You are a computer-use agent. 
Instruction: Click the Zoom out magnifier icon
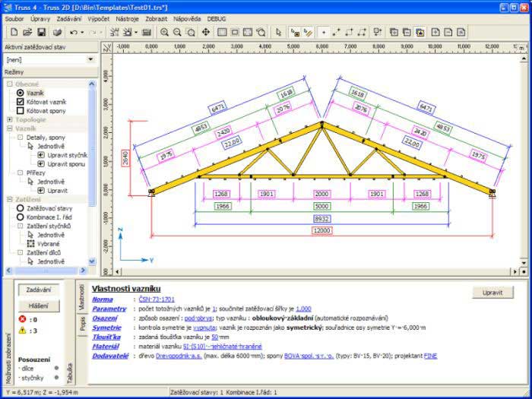click(177, 32)
